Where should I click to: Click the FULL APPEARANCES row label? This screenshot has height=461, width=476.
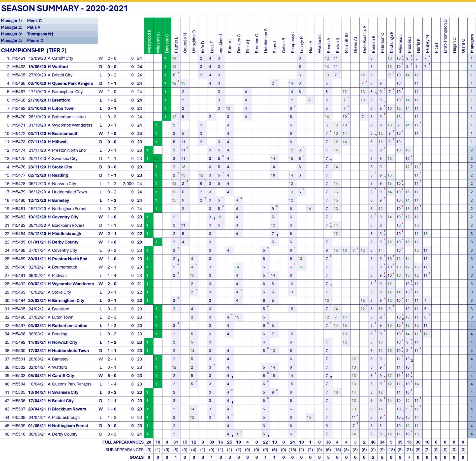click(123, 442)
